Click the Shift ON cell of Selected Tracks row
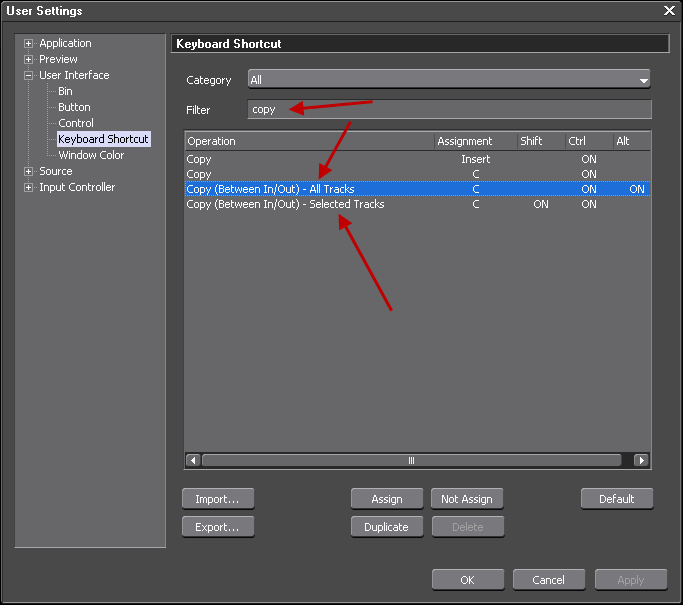This screenshot has width=683, height=605. [541, 204]
